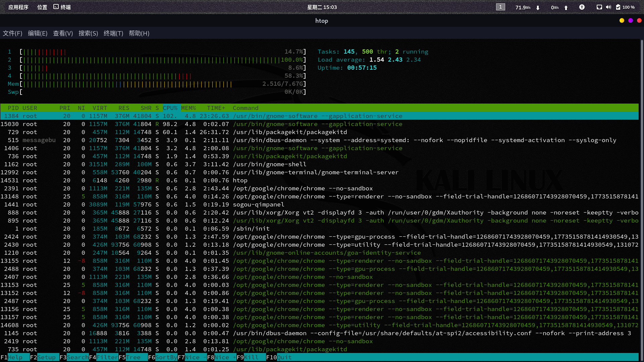The width and height of the screenshot is (644, 362).
Task: Click F3 Search in htop footer
Action: (x=74, y=357)
